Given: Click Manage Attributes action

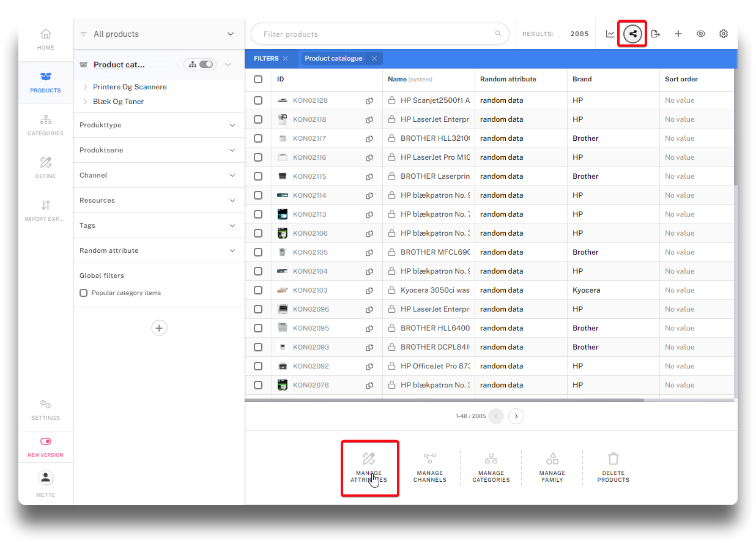Looking at the screenshot, I should (369, 468).
